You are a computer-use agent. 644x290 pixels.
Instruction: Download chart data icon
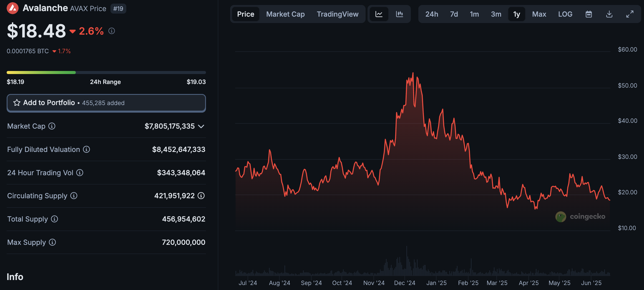[609, 14]
